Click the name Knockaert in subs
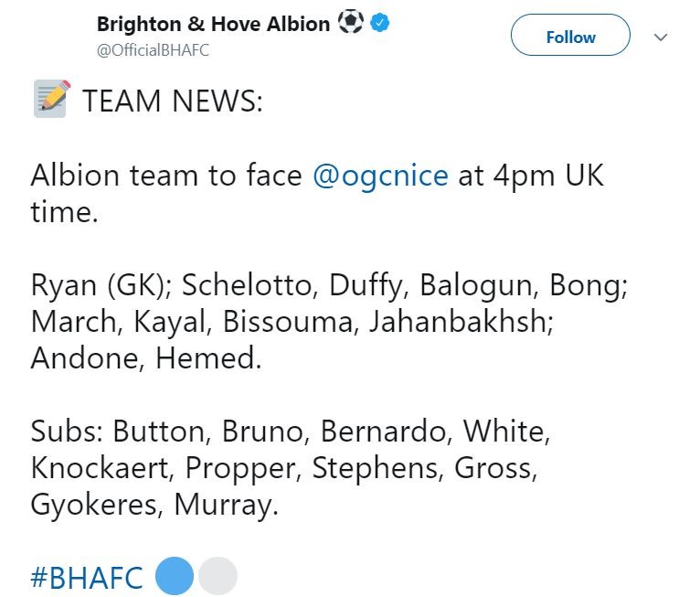This screenshot has height=597, width=700. pos(100,468)
